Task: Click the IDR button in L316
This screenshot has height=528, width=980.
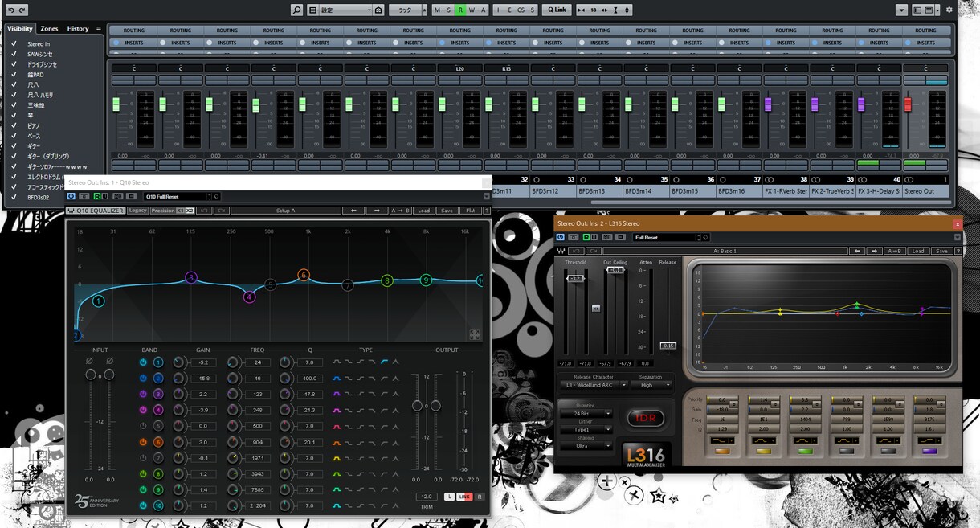Action: [x=644, y=418]
